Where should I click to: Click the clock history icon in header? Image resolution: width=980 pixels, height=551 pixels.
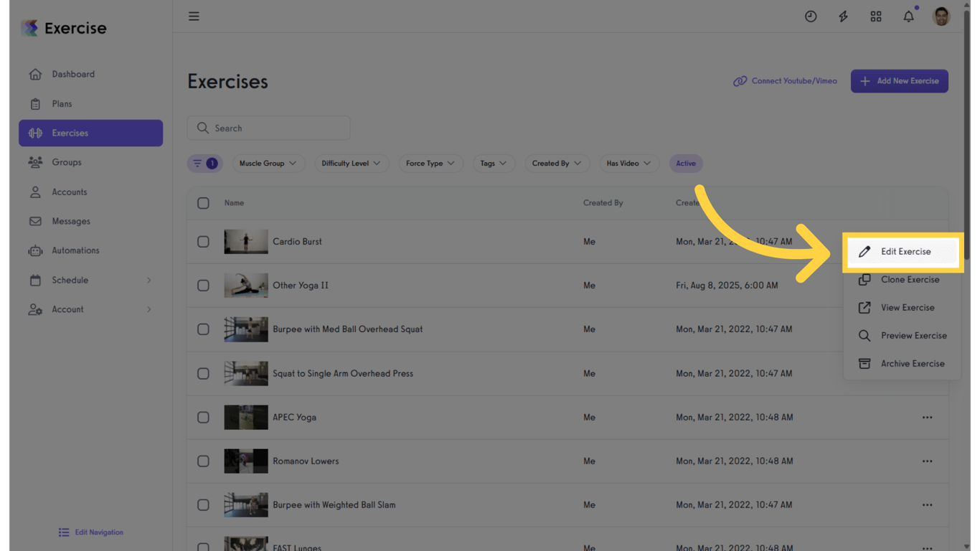coord(811,16)
